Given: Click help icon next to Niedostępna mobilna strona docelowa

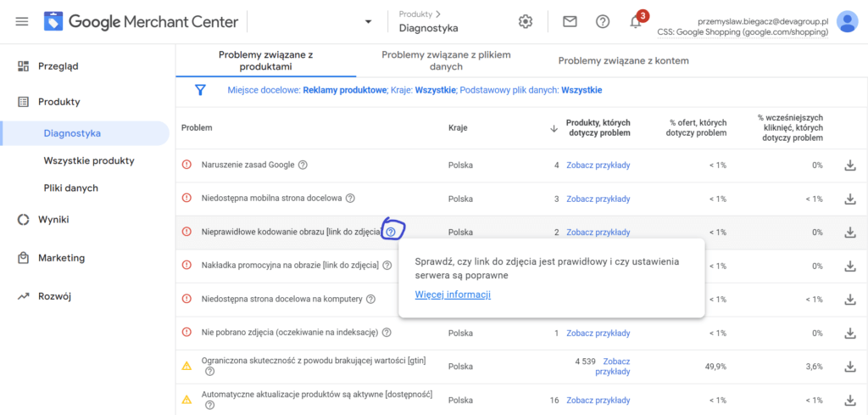Looking at the screenshot, I should click(x=350, y=199).
